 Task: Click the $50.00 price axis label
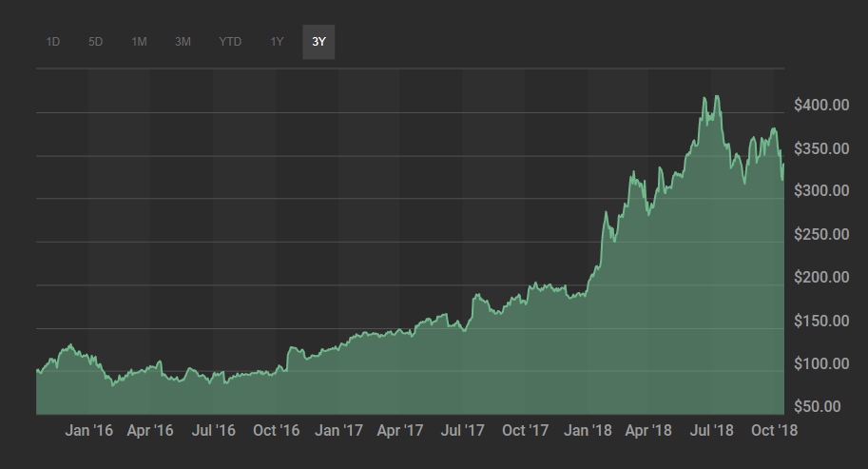coord(818,406)
